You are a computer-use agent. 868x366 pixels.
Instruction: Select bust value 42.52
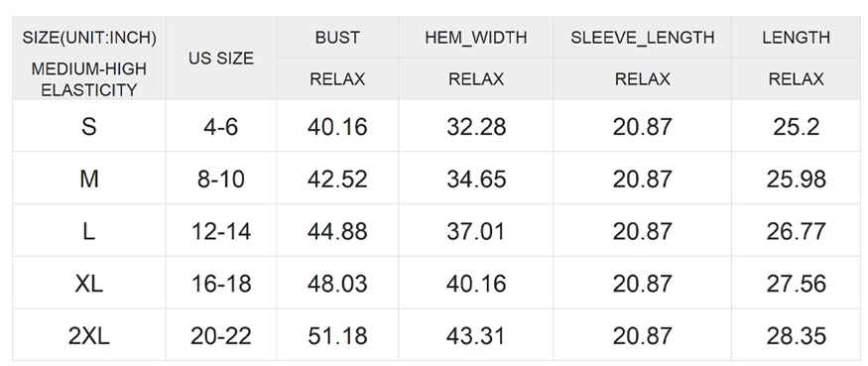point(337,179)
